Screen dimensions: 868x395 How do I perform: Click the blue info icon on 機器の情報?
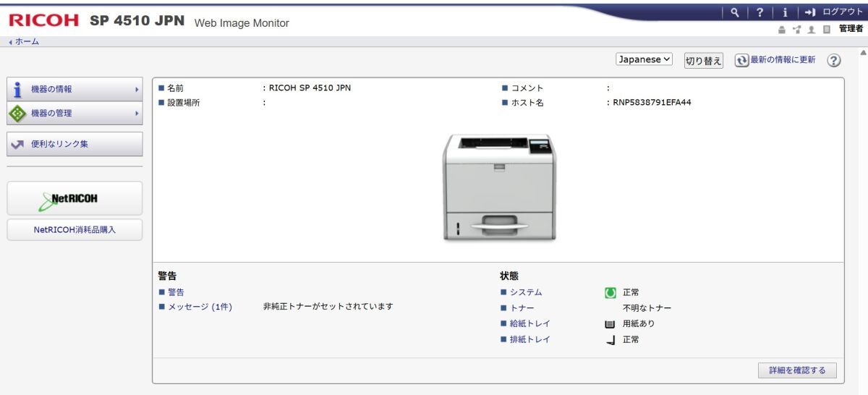coord(17,90)
